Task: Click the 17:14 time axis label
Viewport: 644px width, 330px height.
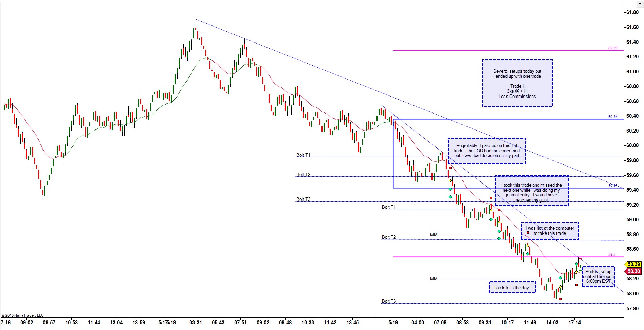Action: (x=574, y=322)
